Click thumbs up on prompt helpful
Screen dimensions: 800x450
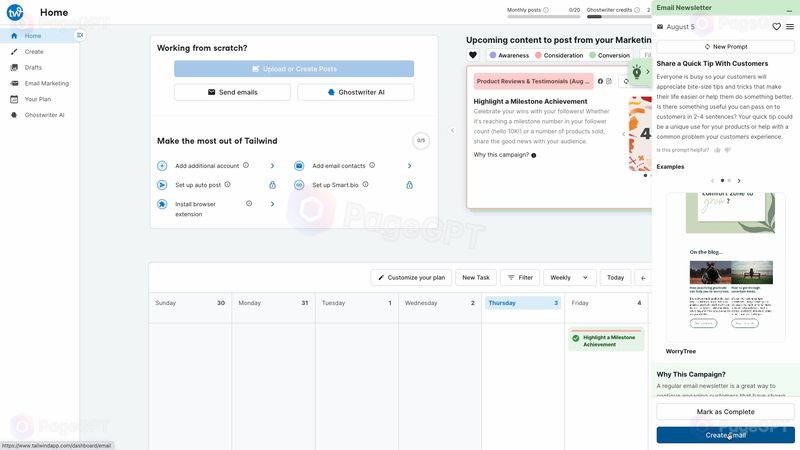(x=717, y=150)
